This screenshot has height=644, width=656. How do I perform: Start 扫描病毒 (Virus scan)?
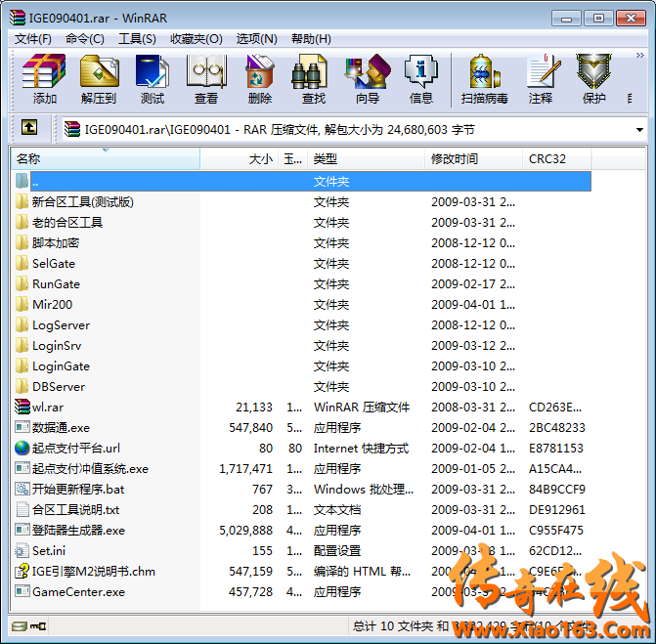point(485,78)
